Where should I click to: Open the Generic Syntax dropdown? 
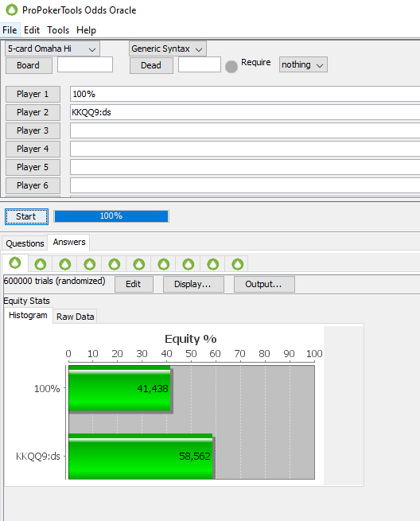(168, 49)
